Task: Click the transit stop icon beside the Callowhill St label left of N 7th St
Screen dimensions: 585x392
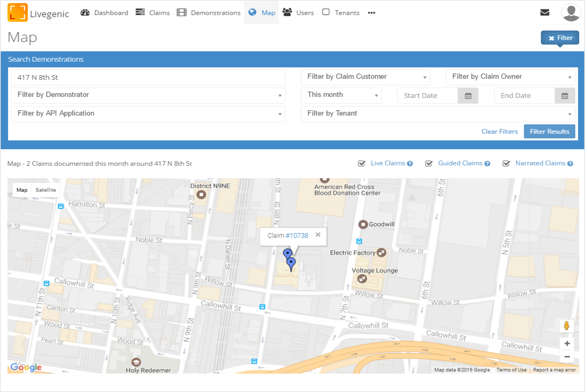Action: point(263,307)
